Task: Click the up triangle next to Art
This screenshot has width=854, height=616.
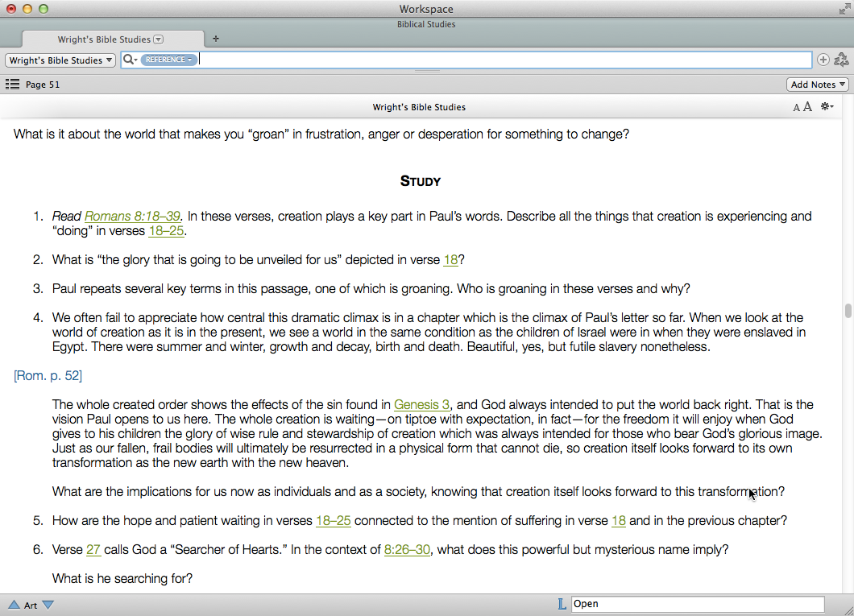Action: point(14,605)
